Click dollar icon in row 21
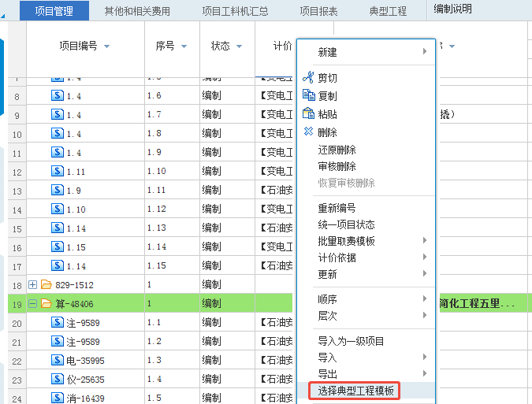 coord(58,341)
